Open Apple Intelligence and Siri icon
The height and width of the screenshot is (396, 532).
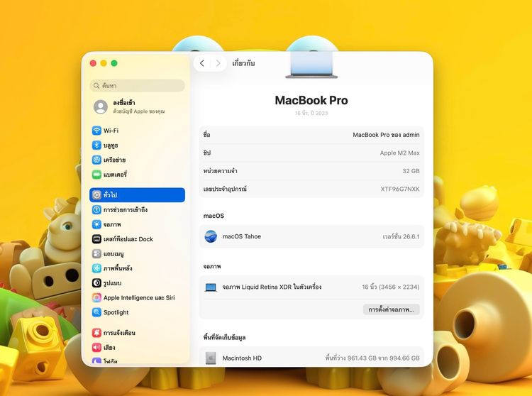pos(96,297)
